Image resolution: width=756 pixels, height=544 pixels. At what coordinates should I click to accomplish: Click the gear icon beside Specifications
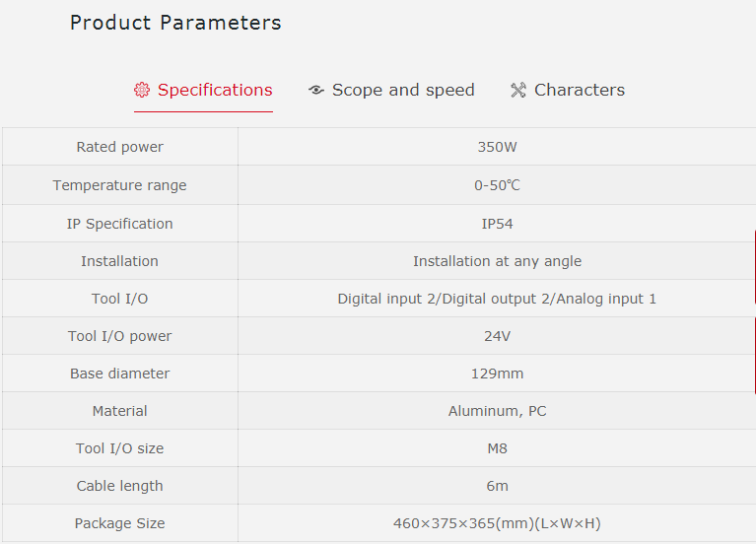pyautogui.click(x=142, y=91)
